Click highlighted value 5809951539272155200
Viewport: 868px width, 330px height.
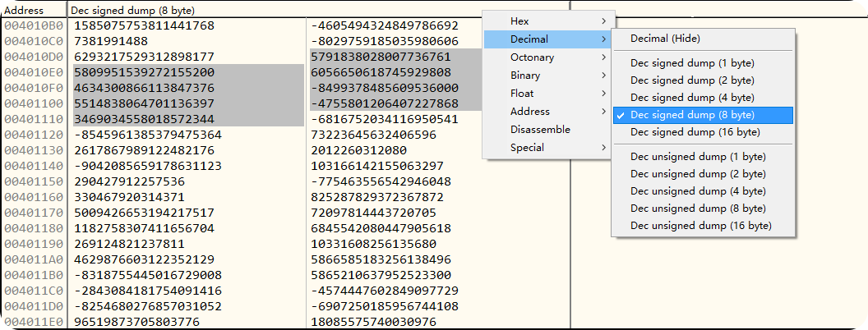click(x=144, y=72)
